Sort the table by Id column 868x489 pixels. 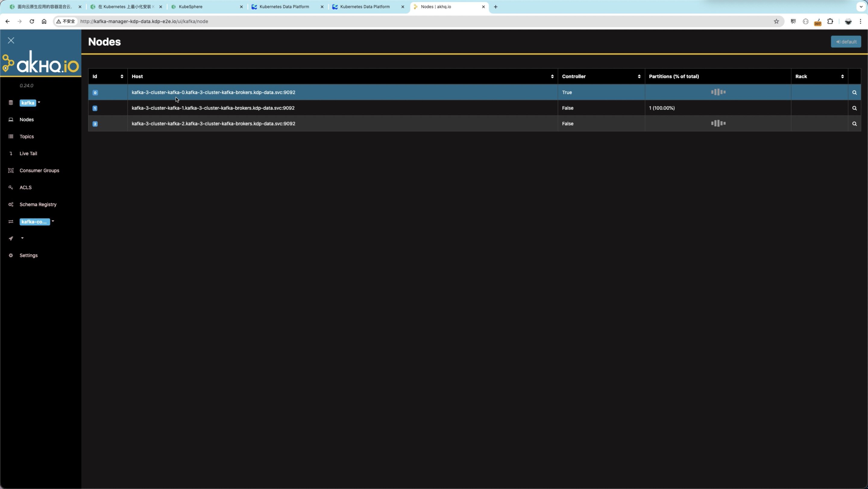pos(122,77)
